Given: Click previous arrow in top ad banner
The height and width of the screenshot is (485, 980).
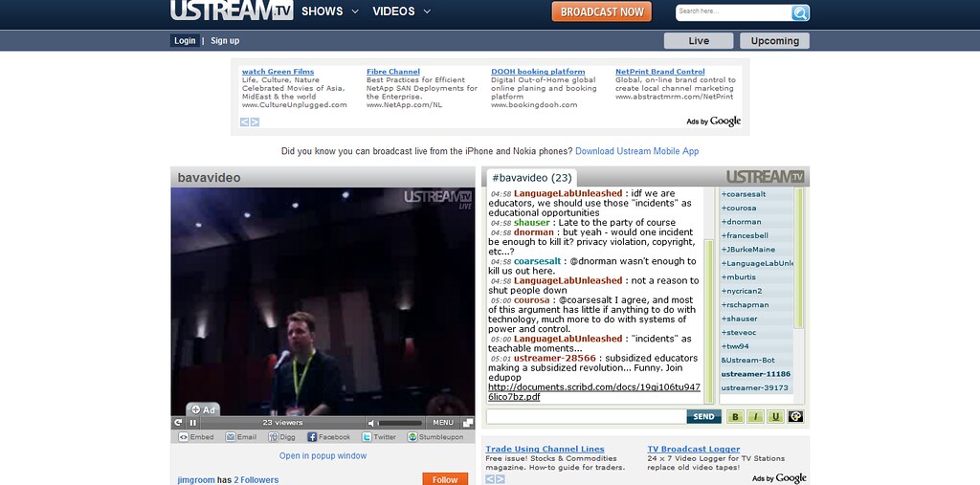Looking at the screenshot, I should tap(244, 121).
